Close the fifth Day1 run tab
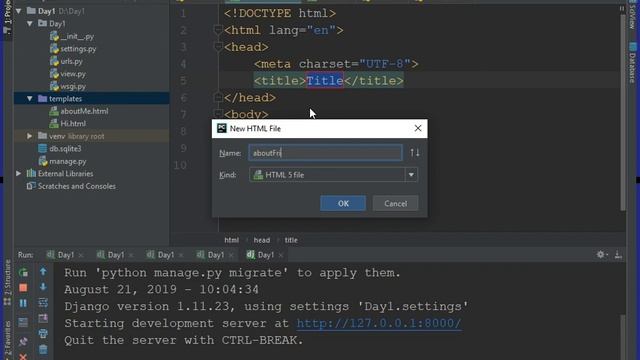This screenshot has width=640, height=360. (281, 255)
